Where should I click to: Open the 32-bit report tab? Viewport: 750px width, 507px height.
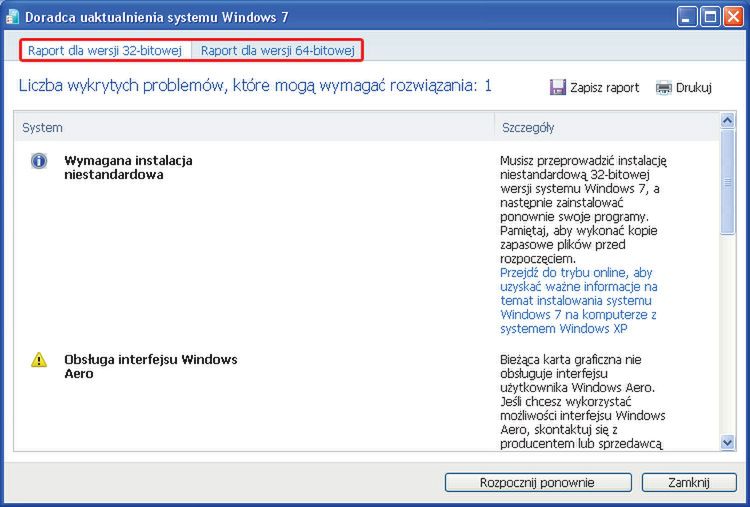pos(105,50)
